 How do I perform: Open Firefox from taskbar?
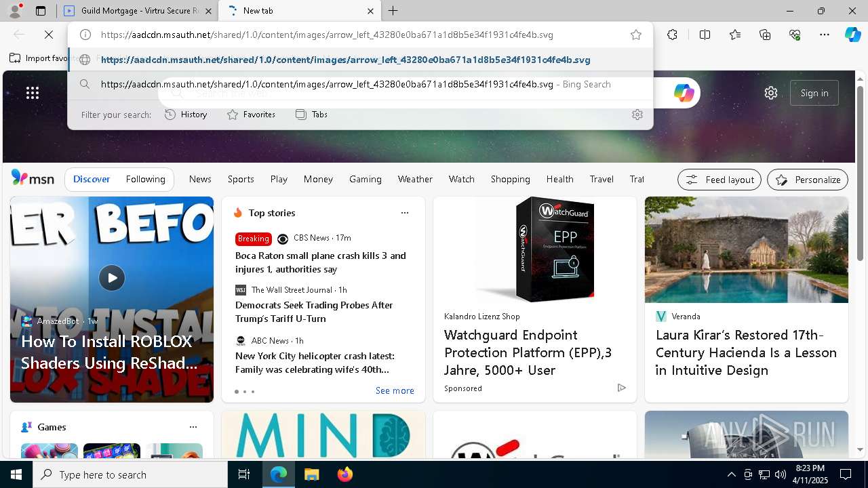coord(345,474)
